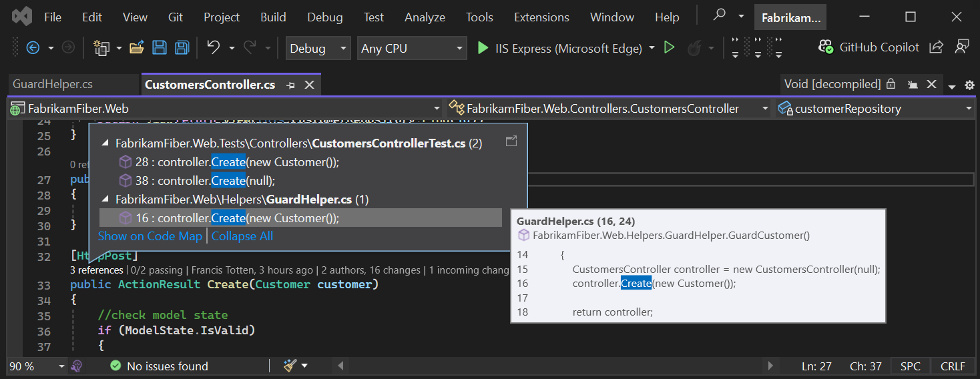The image size is (980, 379).
Task: Click the Redo arrow icon
Action: 250,47
